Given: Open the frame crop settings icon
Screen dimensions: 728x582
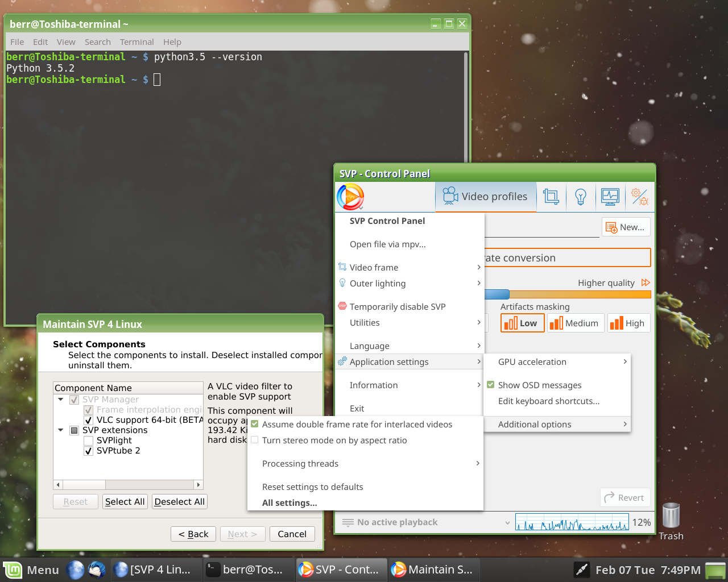Looking at the screenshot, I should [551, 197].
